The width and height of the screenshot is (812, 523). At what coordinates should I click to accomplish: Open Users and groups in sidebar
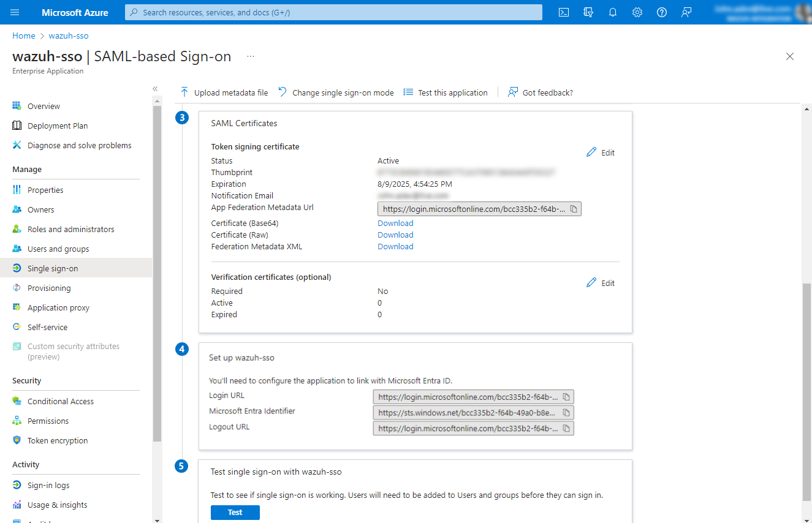click(58, 249)
